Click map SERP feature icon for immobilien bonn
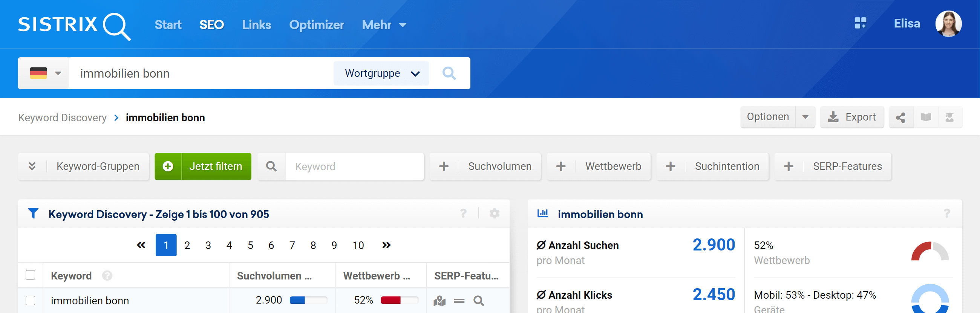980x313 pixels. coord(439,301)
